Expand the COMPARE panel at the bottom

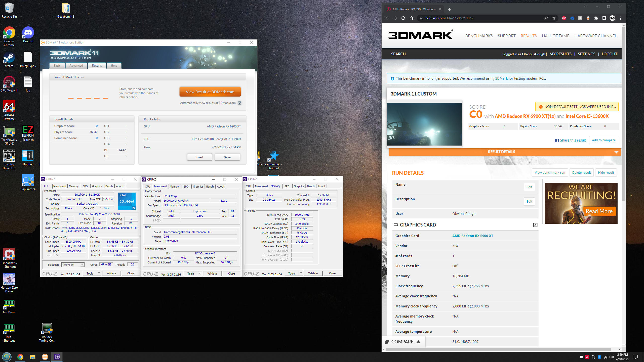403,342
